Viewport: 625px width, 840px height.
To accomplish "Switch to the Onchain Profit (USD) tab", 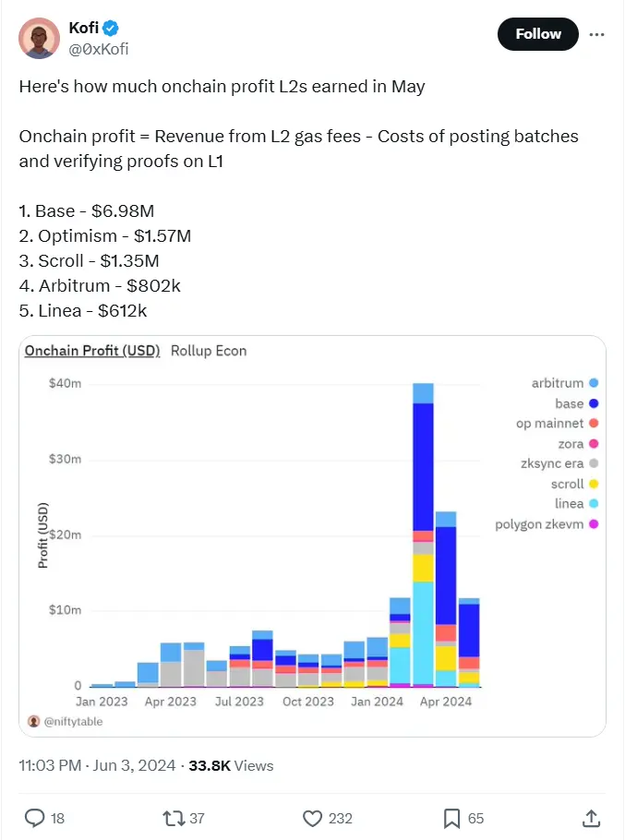I will tap(91, 351).
